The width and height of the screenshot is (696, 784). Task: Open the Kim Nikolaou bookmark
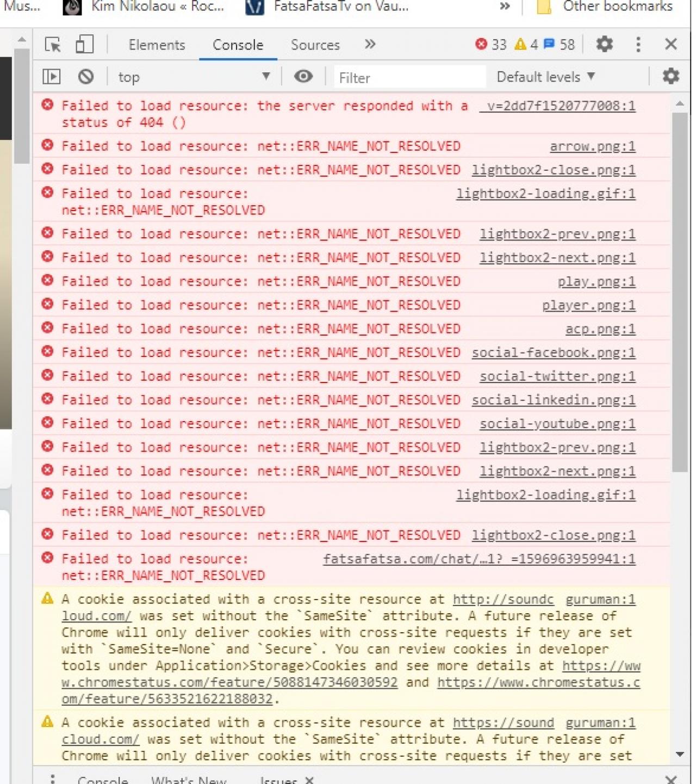[x=144, y=7]
